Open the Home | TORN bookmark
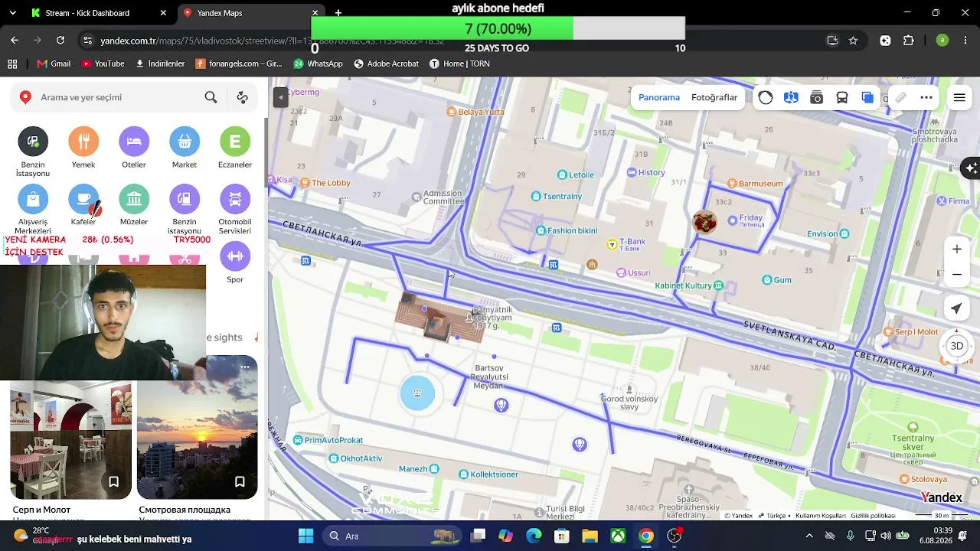 point(459,64)
